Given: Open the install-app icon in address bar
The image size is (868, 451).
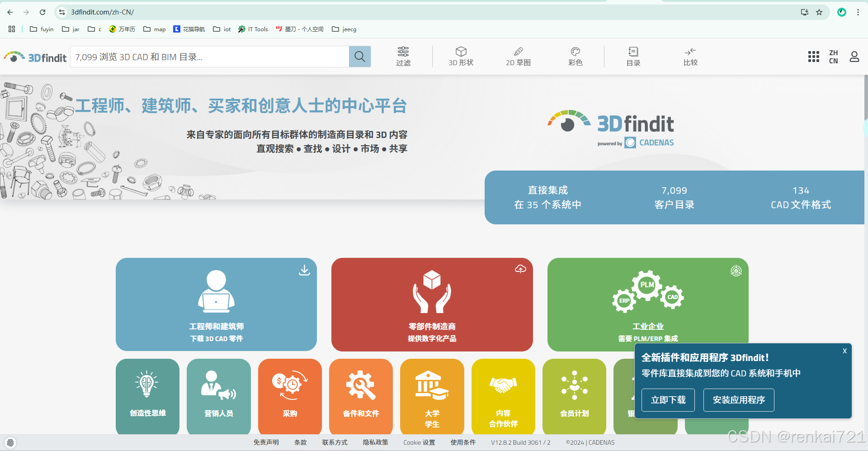Looking at the screenshot, I should pos(805,12).
